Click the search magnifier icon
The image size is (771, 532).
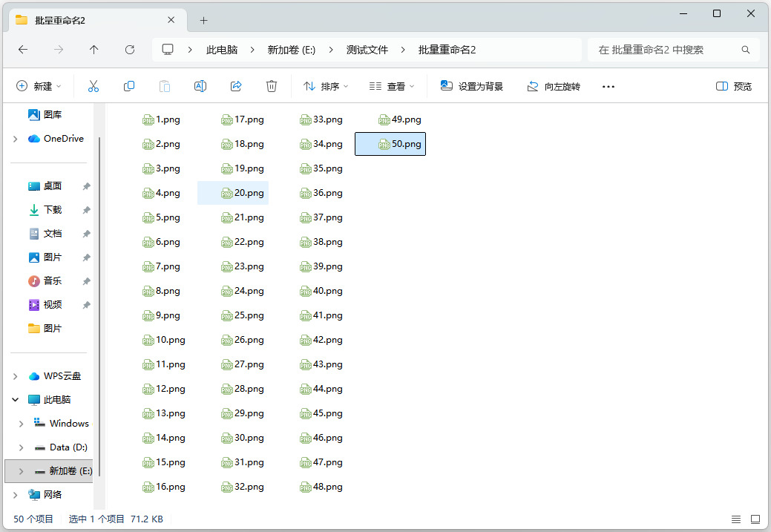[746, 50]
